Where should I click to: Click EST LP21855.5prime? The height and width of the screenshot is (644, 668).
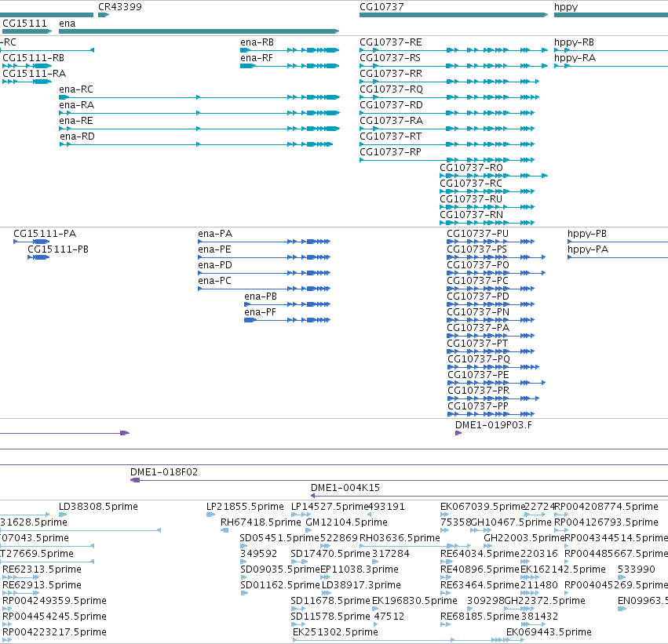click(x=211, y=515)
